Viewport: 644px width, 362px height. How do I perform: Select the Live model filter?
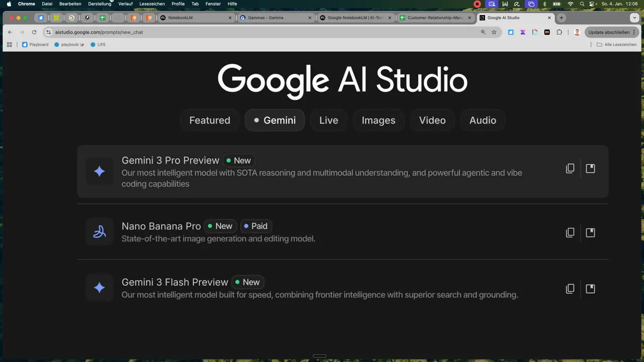click(329, 120)
